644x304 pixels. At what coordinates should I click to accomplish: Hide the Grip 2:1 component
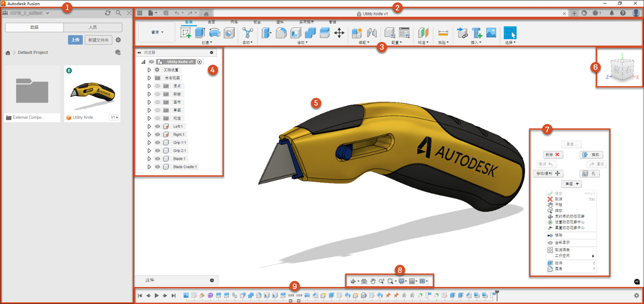(157, 150)
